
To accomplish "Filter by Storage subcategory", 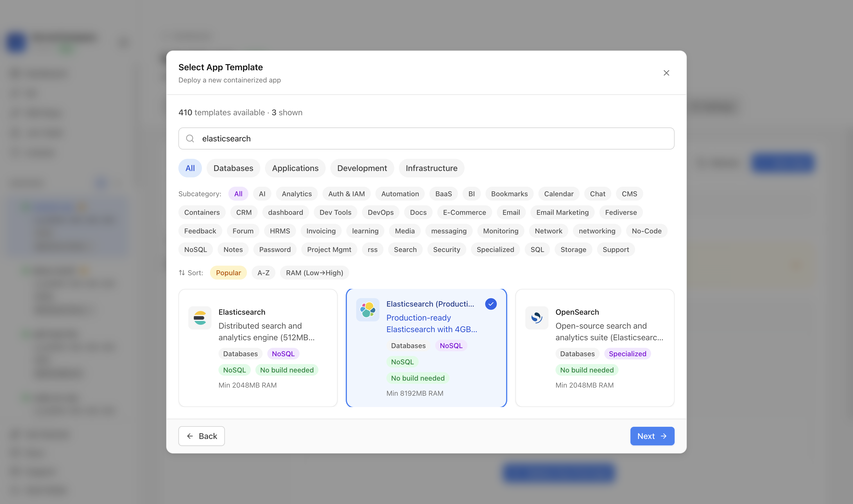I will pos(573,250).
